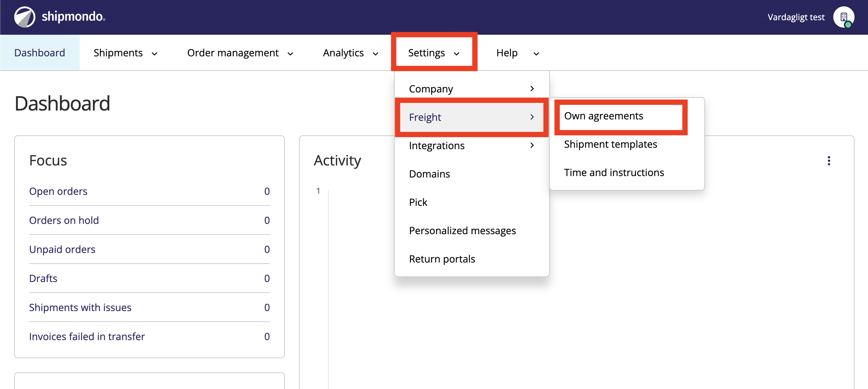The height and width of the screenshot is (389, 868).
Task: Click the Shipmondo logo icon
Action: pyautogui.click(x=24, y=17)
